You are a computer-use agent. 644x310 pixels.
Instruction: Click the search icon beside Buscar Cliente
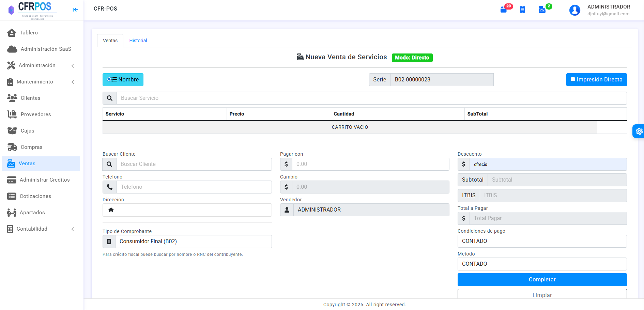pyautogui.click(x=109, y=164)
